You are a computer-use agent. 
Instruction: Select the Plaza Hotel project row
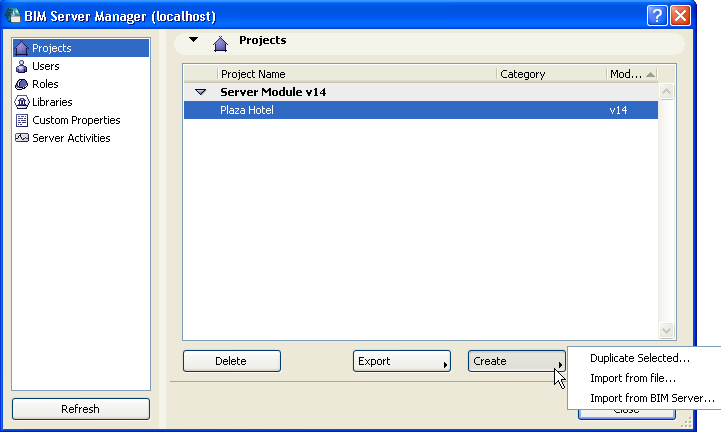(x=421, y=110)
